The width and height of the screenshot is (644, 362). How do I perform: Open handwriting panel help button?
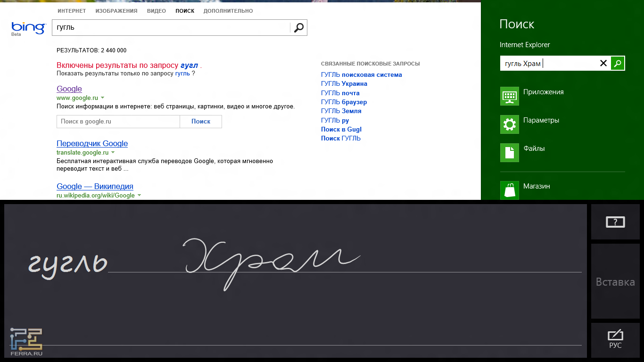tap(615, 222)
